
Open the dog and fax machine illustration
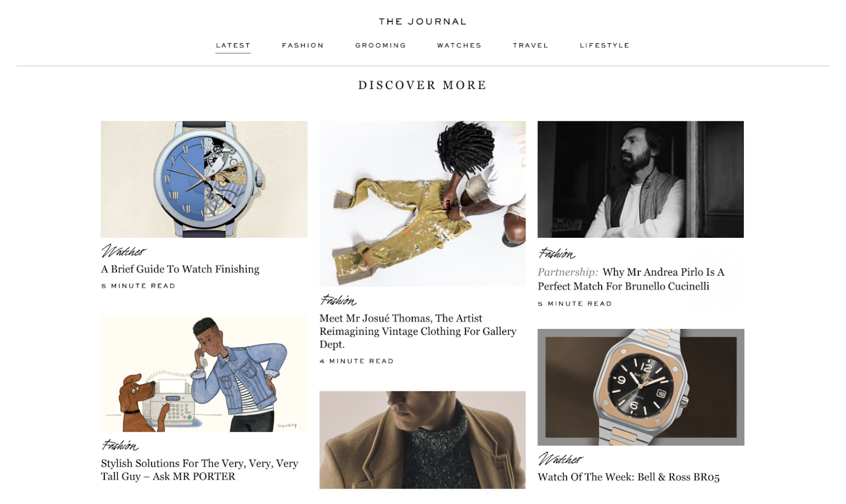pos(204,374)
